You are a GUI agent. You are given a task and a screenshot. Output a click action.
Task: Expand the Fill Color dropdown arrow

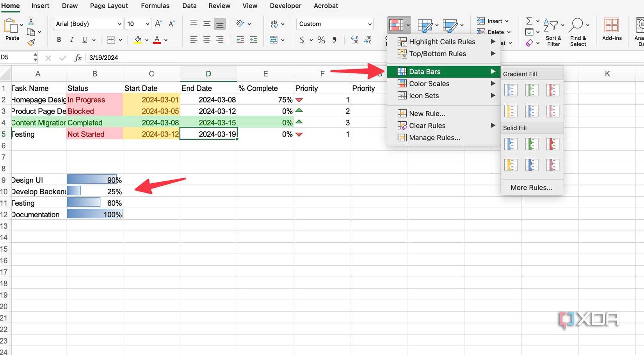[147, 40]
